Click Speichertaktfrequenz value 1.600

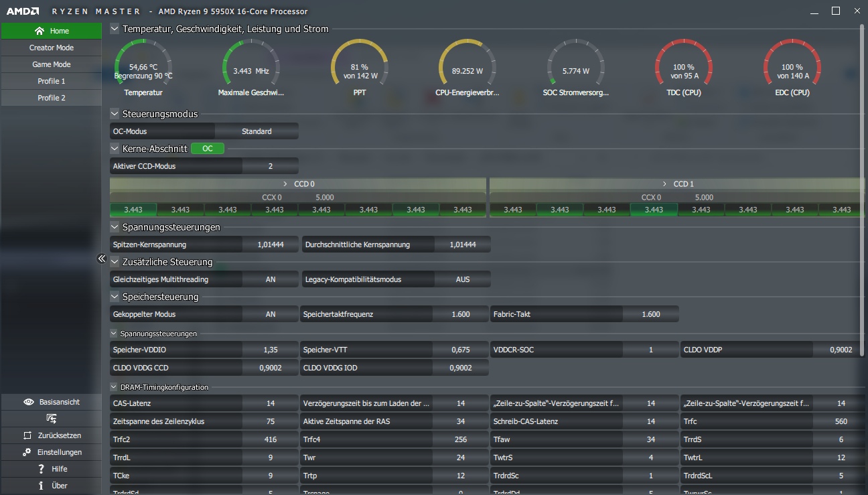tap(461, 314)
